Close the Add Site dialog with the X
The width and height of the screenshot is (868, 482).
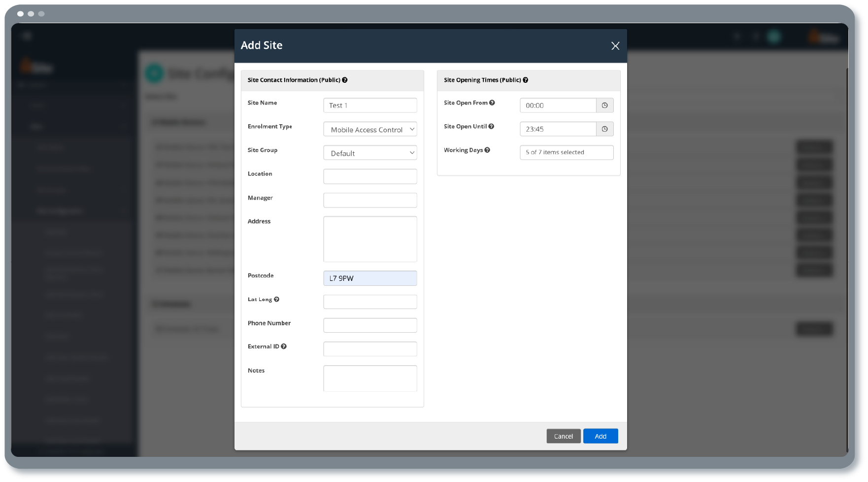615,46
